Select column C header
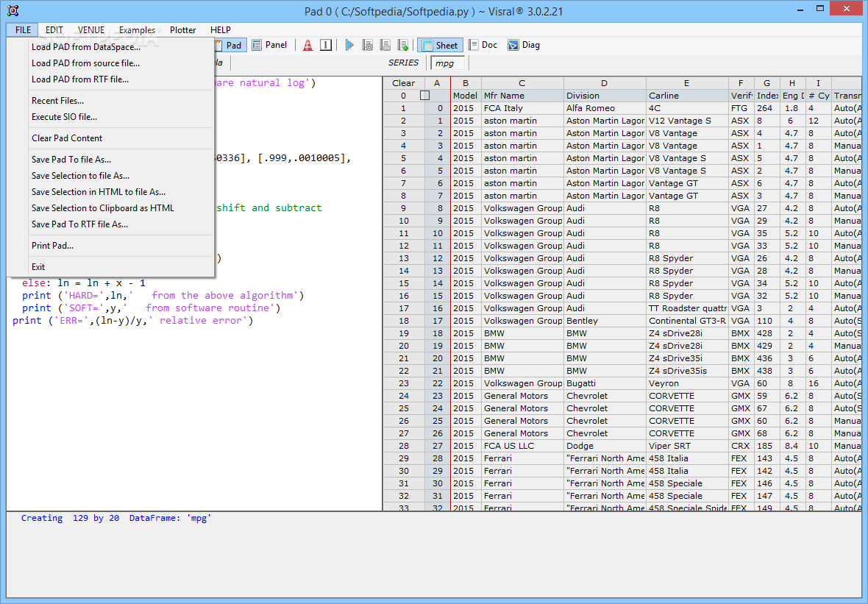This screenshot has width=868, height=604. pos(522,83)
